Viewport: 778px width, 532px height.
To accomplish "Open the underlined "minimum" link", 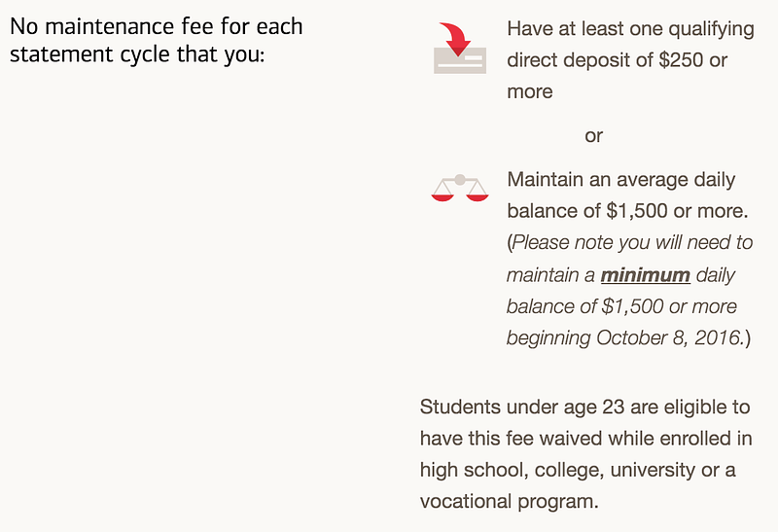I will [x=645, y=275].
